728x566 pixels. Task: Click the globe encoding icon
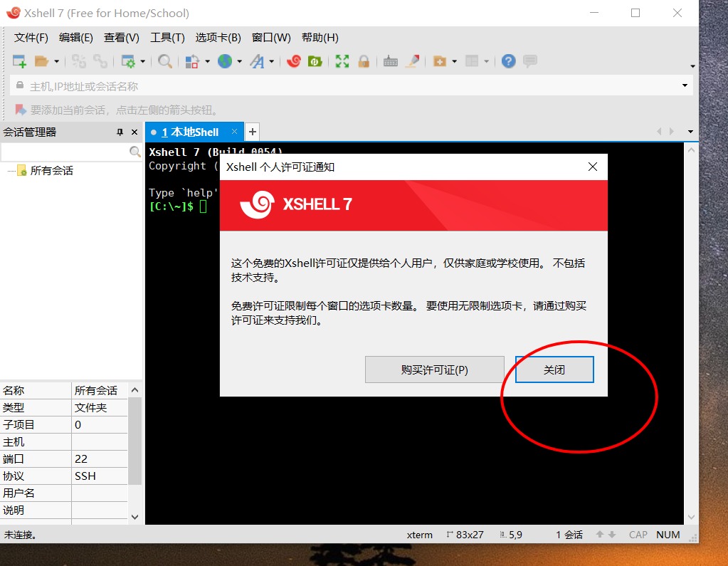pos(225,61)
